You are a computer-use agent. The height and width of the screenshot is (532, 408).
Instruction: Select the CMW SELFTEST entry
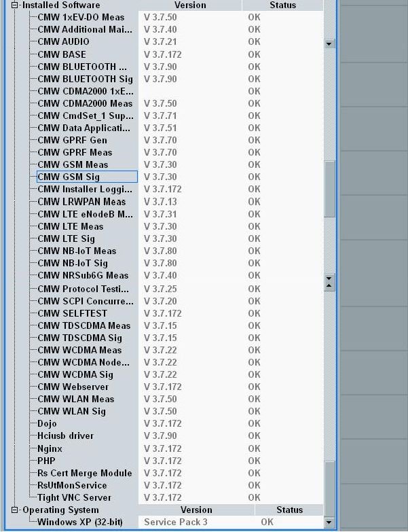click(72, 313)
